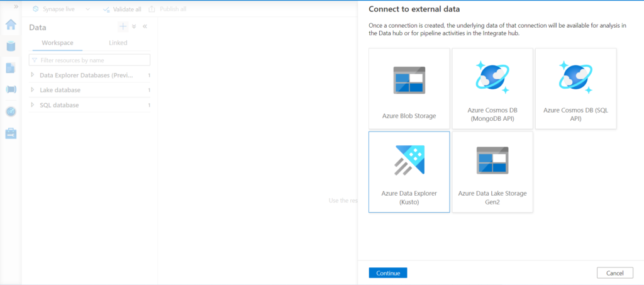Expand the left navigation rail
Screen dimensions: 644x285
point(16,6)
